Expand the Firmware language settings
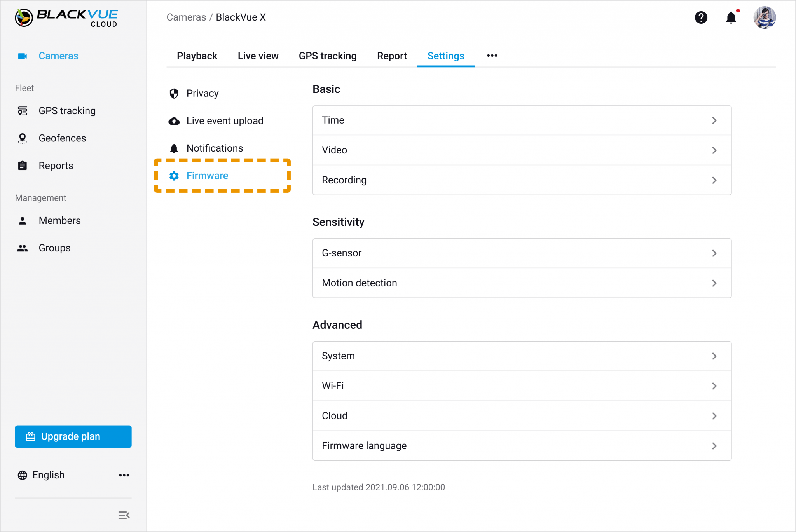The image size is (796, 532). coord(522,446)
